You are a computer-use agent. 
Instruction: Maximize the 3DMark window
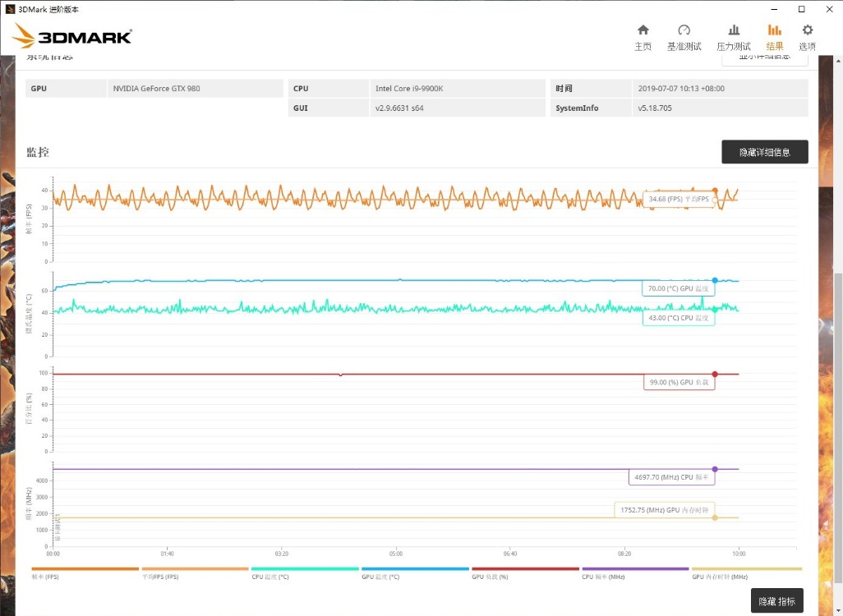click(x=801, y=9)
